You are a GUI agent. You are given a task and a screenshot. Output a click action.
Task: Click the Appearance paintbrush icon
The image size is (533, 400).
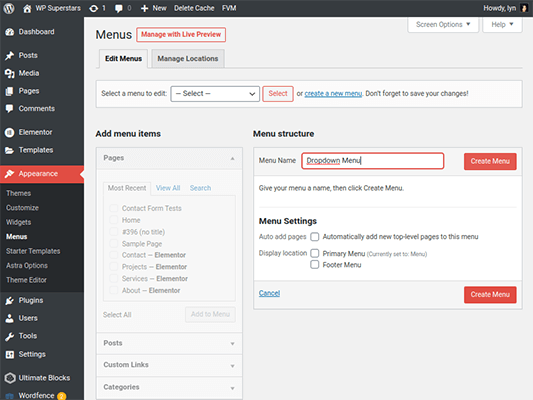click(10, 174)
